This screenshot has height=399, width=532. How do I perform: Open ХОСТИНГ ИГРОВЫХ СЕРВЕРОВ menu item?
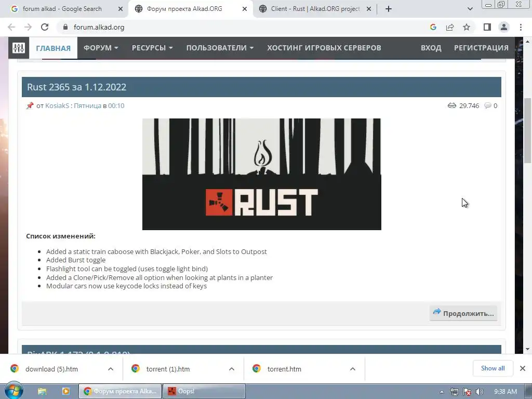point(324,48)
